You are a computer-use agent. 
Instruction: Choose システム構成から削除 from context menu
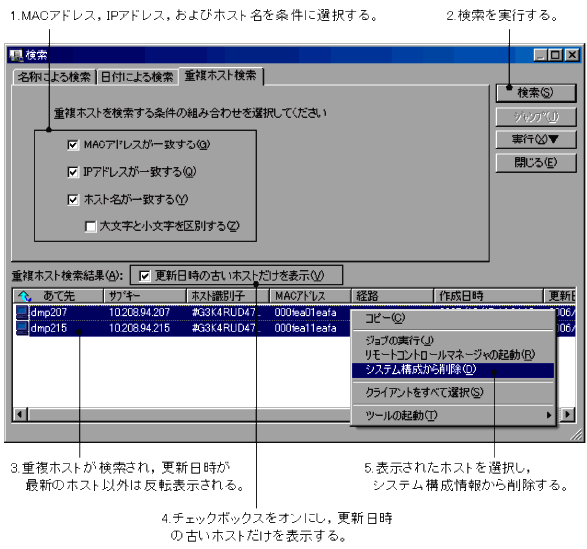[x=453, y=370]
